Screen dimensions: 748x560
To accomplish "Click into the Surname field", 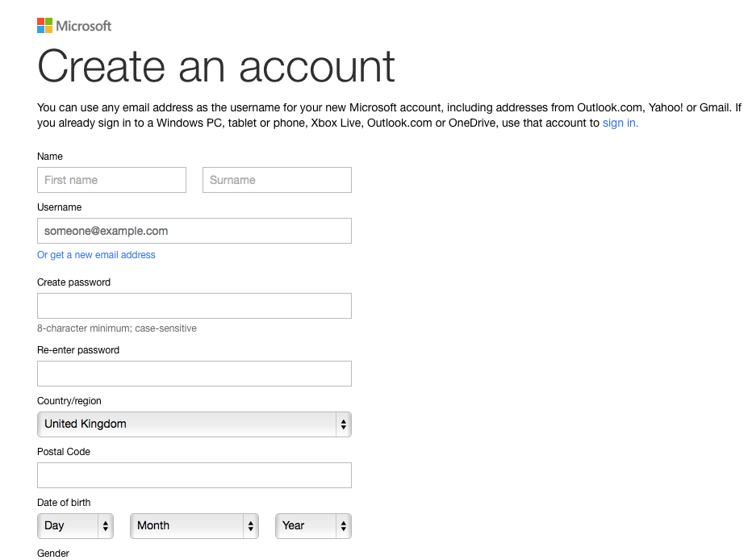I will click(x=277, y=180).
